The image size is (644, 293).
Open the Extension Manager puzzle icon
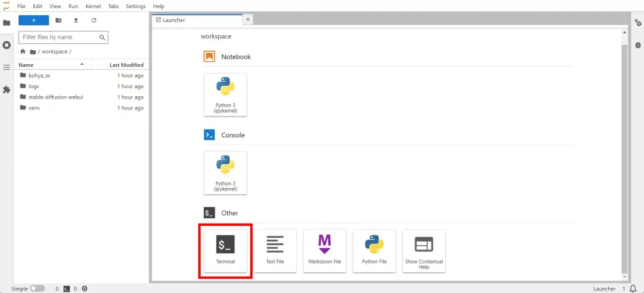point(7,90)
